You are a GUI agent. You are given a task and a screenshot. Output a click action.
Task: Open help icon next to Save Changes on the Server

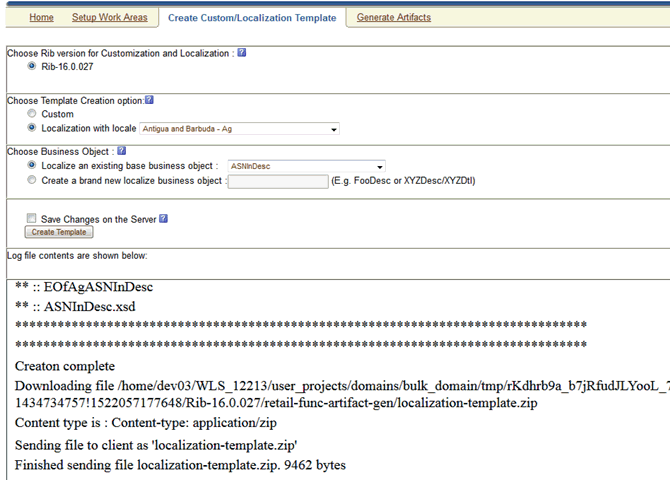163,219
